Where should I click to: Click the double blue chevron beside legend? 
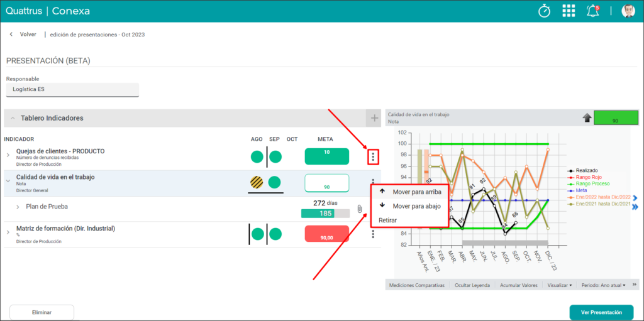click(635, 207)
